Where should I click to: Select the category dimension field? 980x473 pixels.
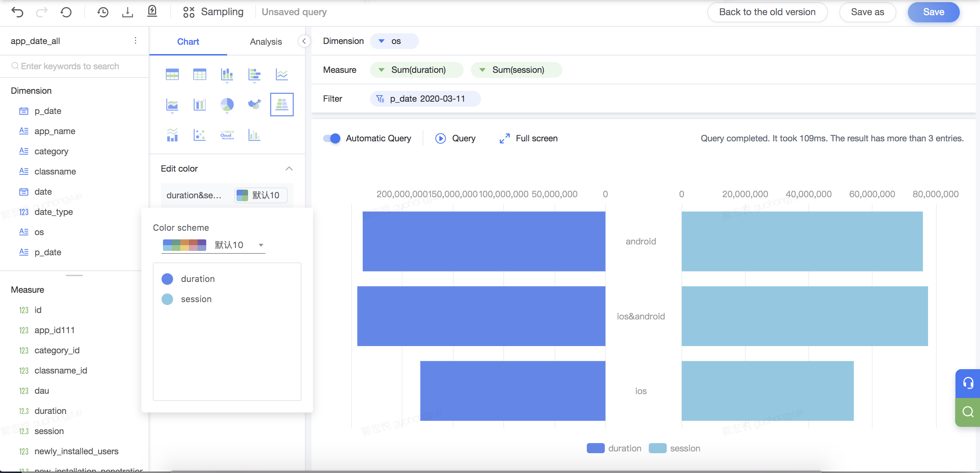click(51, 151)
